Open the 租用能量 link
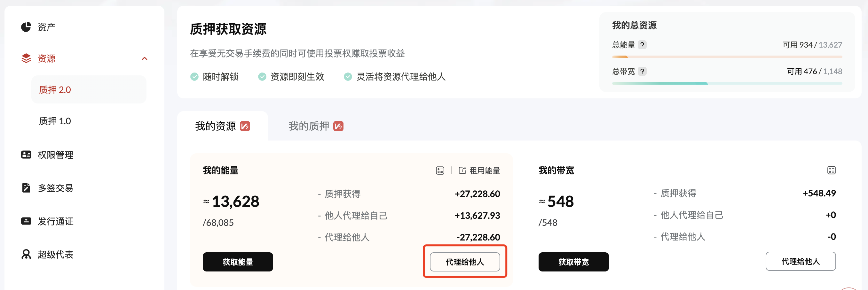Image resolution: width=868 pixels, height=290 pixels. click(479, 171)
